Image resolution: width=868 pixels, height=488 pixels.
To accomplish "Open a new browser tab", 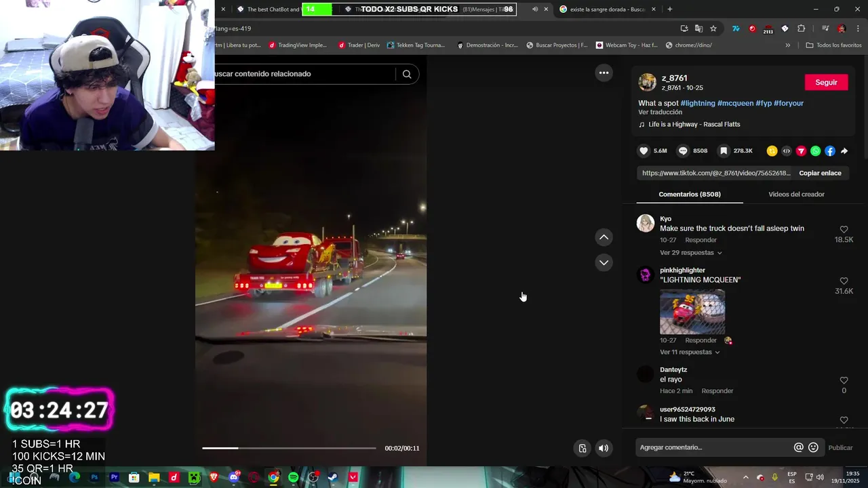I will point(670,9).
